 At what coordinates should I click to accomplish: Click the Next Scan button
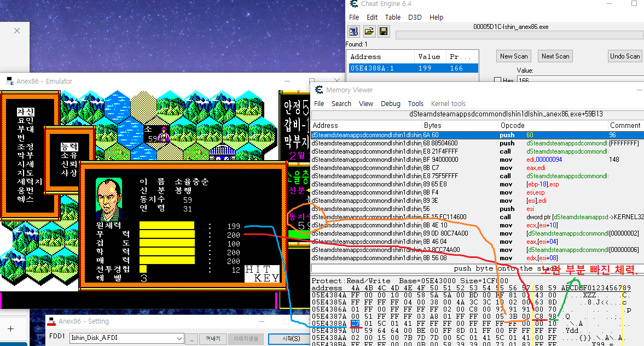coord(555,56)
